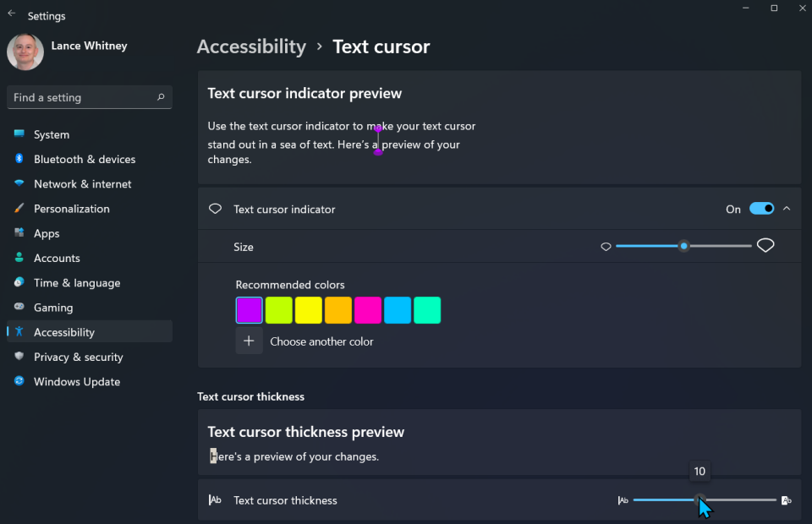Screen dimensions: 812x524
Task: Select Accounts in the navigation pane
Action: pyautogui.click(x=57, y=258)
